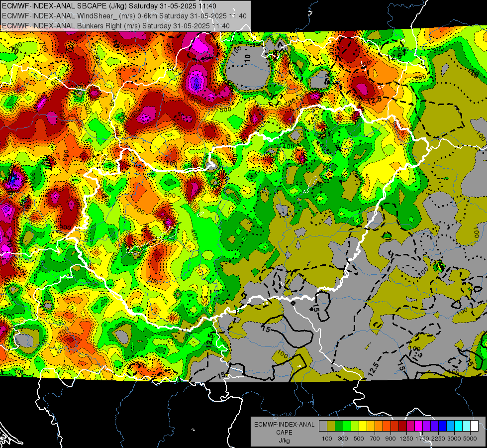Click the 3000 legend value
This screenshot has height=448, width=487.
click(454, 439)
